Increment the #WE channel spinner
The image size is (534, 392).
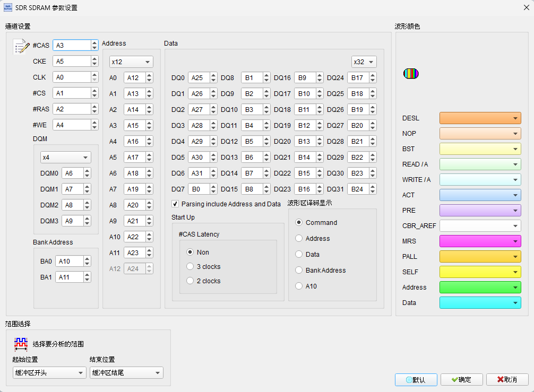pos(94,123)
